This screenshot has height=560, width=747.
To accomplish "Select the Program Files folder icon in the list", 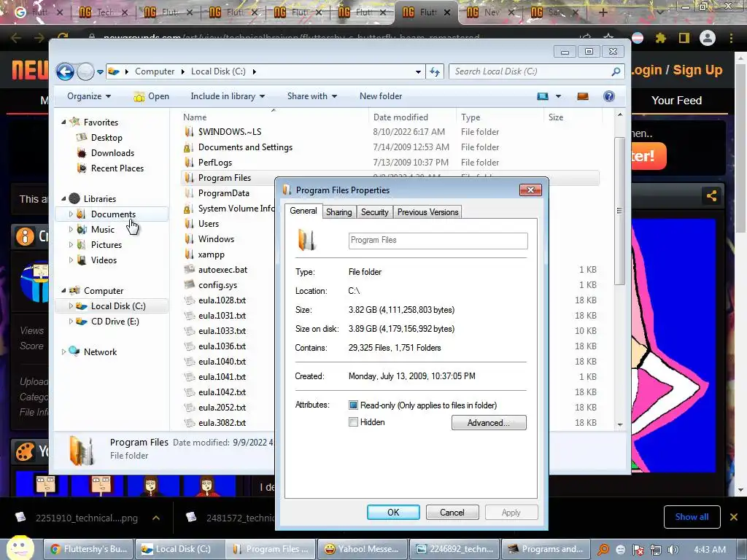I will point(189,178).
